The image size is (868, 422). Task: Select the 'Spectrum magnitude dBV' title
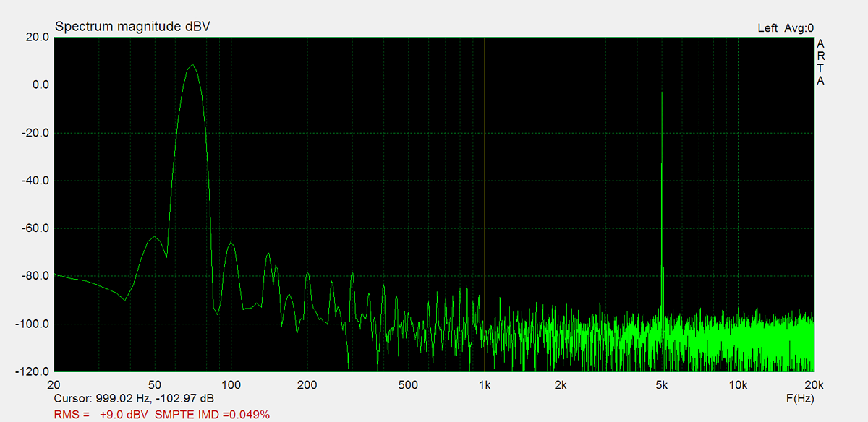click(132, 27)
